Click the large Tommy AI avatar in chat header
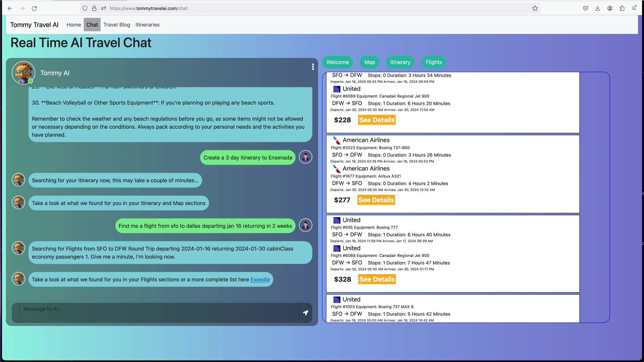644x362 pixels. pos(23,73)
